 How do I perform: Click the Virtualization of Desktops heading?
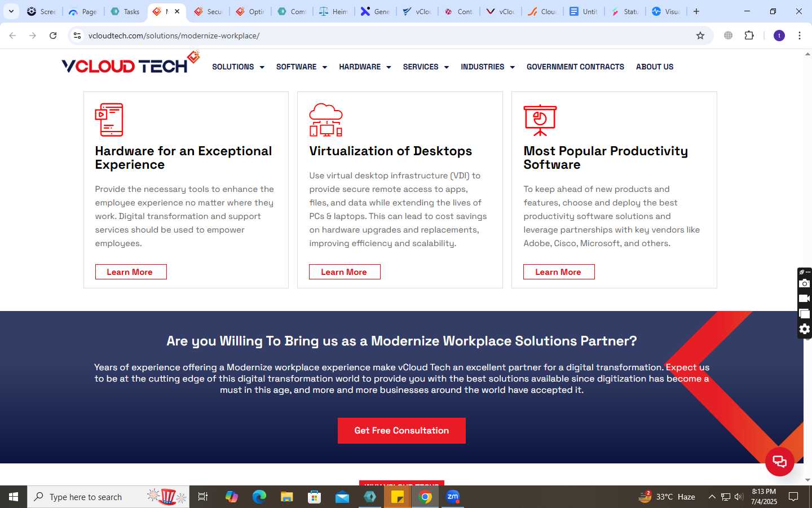(x=390, y=151)
